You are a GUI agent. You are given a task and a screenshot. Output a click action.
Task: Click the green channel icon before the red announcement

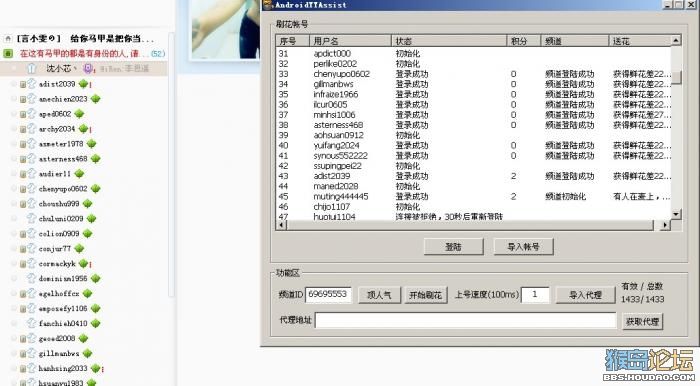pos(8,54)
